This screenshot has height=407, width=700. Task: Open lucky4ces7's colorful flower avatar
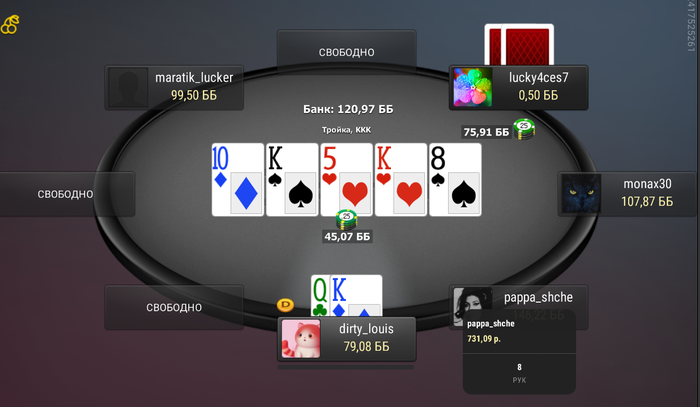point(473,87)
